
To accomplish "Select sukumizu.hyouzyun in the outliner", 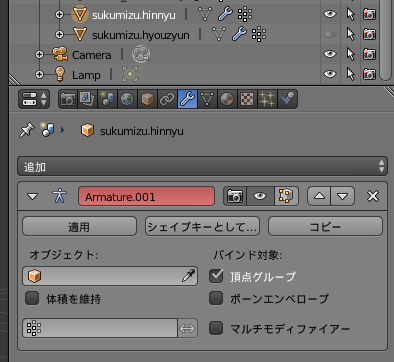I will pos(141,35).
